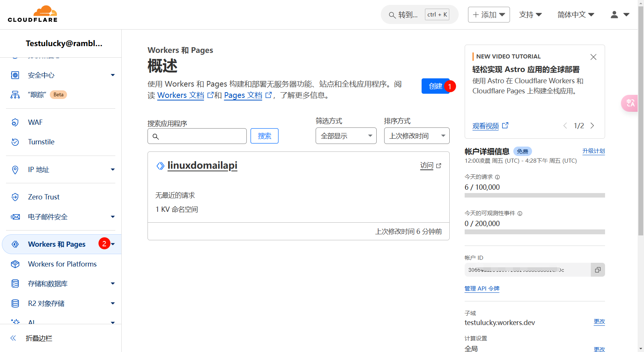Click the 折叠边栏 double-chevron icon

click(x=13, y=338)
